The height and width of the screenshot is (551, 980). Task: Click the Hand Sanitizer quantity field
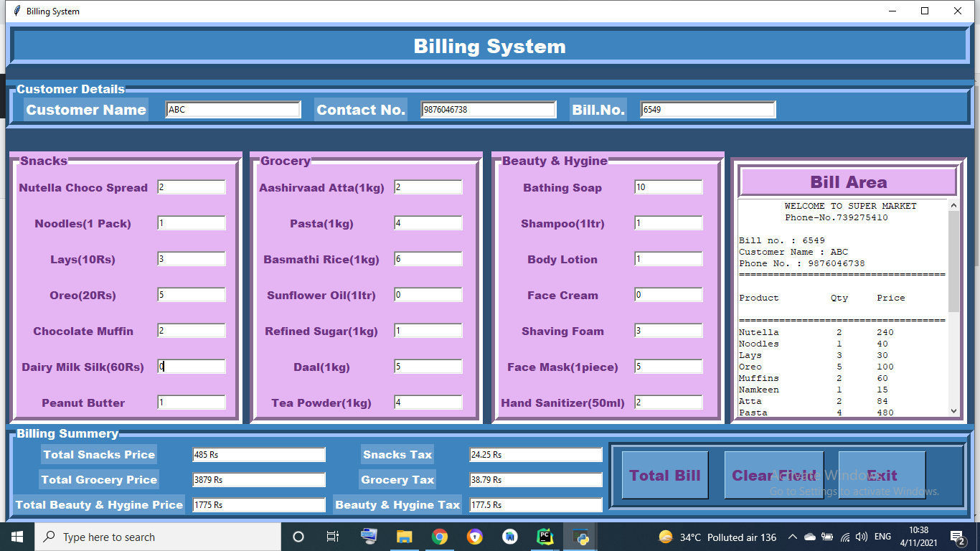(668, 402)
